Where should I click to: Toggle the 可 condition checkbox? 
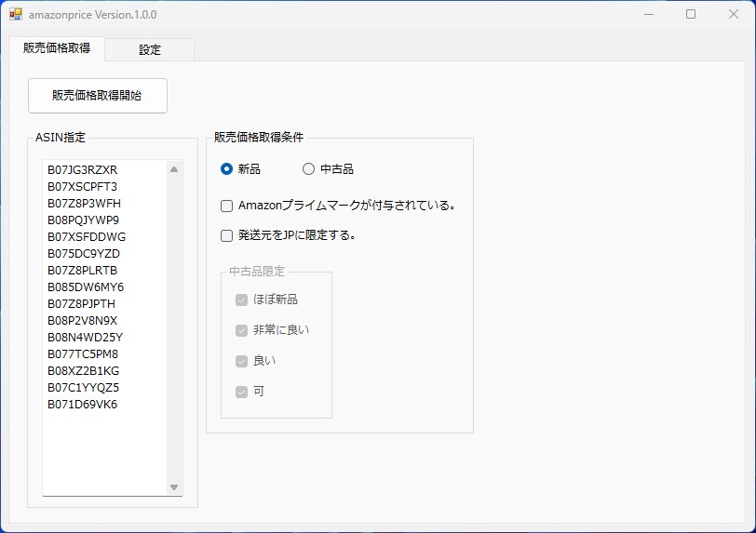(241, 392)
